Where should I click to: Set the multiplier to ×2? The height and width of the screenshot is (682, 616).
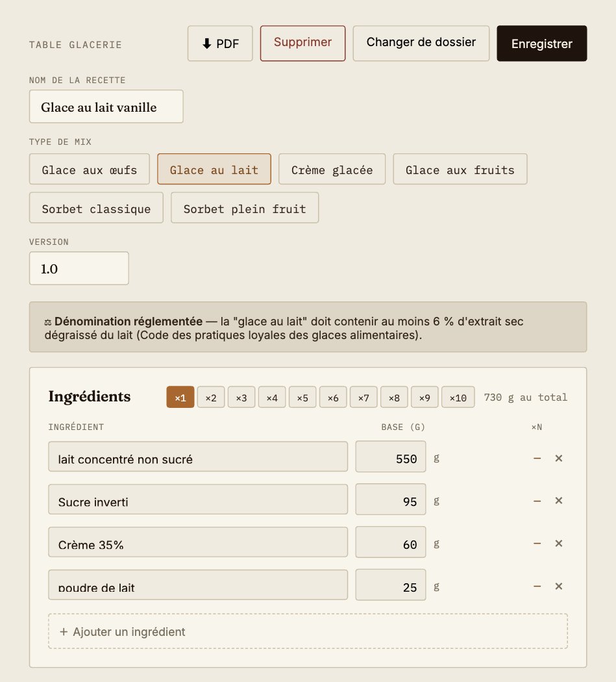point(211,397)
